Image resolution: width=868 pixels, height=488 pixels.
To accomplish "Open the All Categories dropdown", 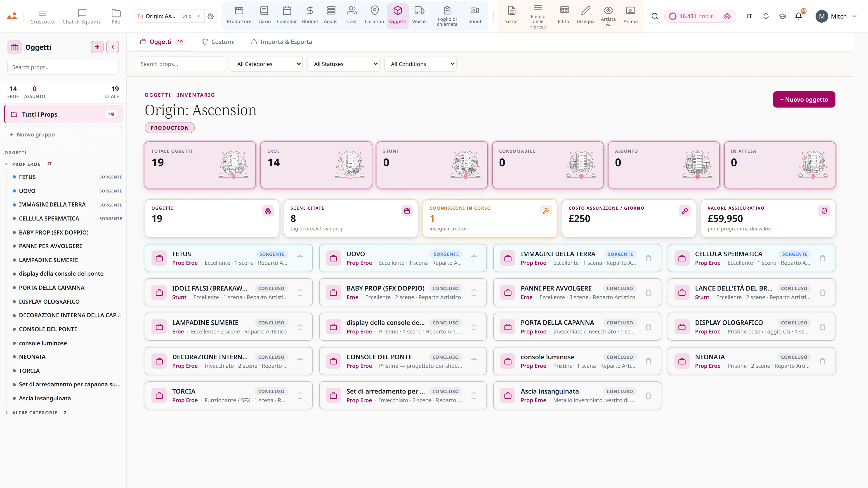I will click(267, 64).
